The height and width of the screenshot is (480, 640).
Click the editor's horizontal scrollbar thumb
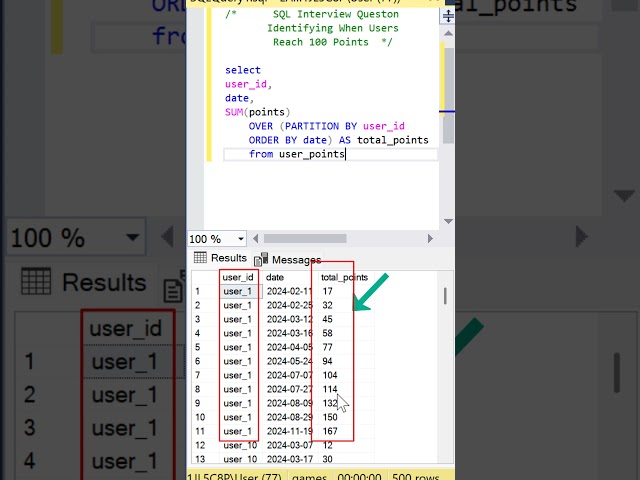(x=305, y=239)
